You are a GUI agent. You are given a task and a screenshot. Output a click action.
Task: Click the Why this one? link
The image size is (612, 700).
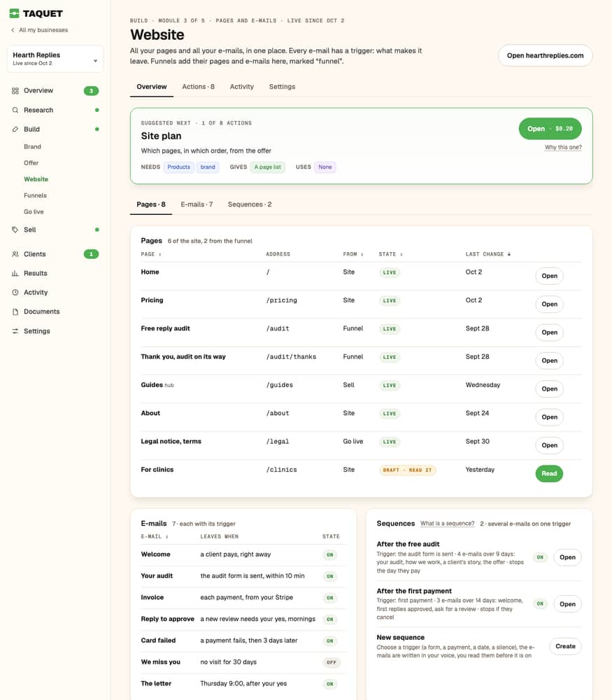coord(563,147)
